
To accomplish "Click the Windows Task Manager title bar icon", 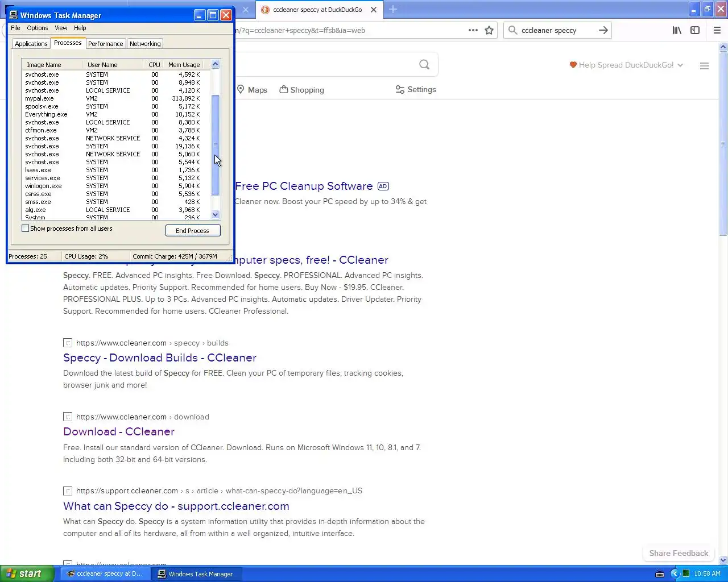I will point(13,15).
